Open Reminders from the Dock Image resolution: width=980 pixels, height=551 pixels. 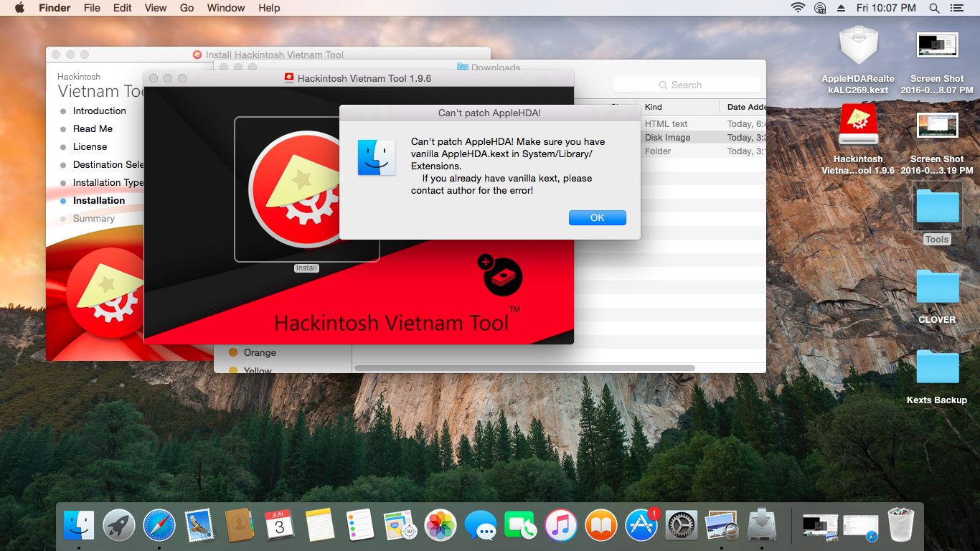(360, 525)
